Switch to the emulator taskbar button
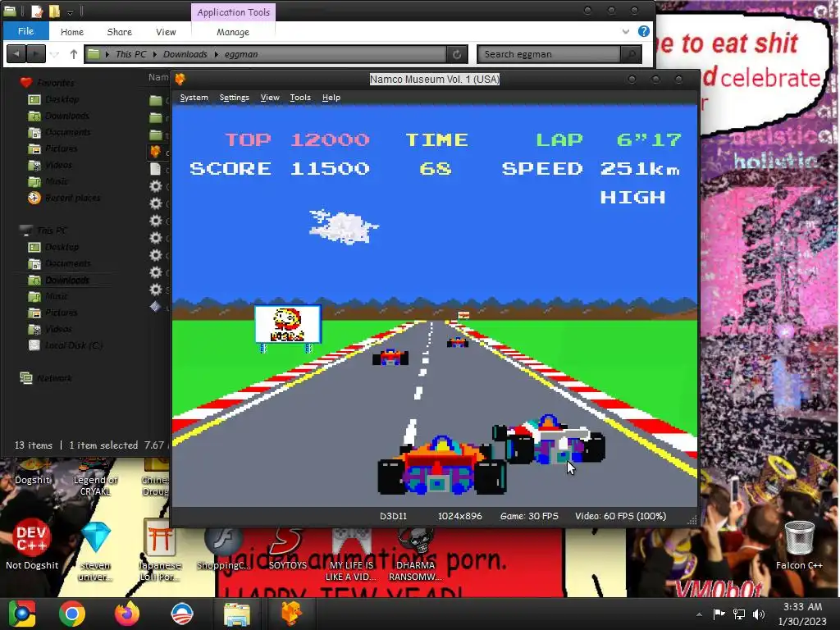840x630 pixels. point(291,614)
